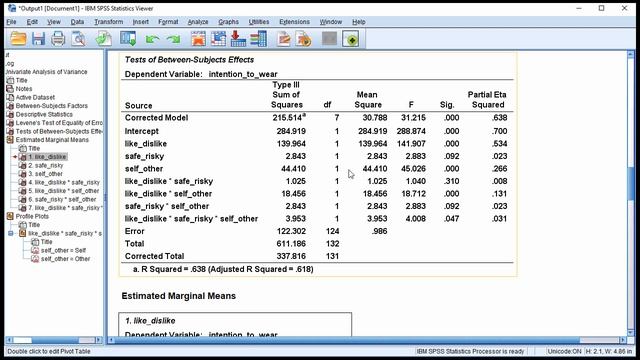This screenshot has width=640, height=360.
Task: Click the Designate window page icon
Action: click(x=304, y=39)
